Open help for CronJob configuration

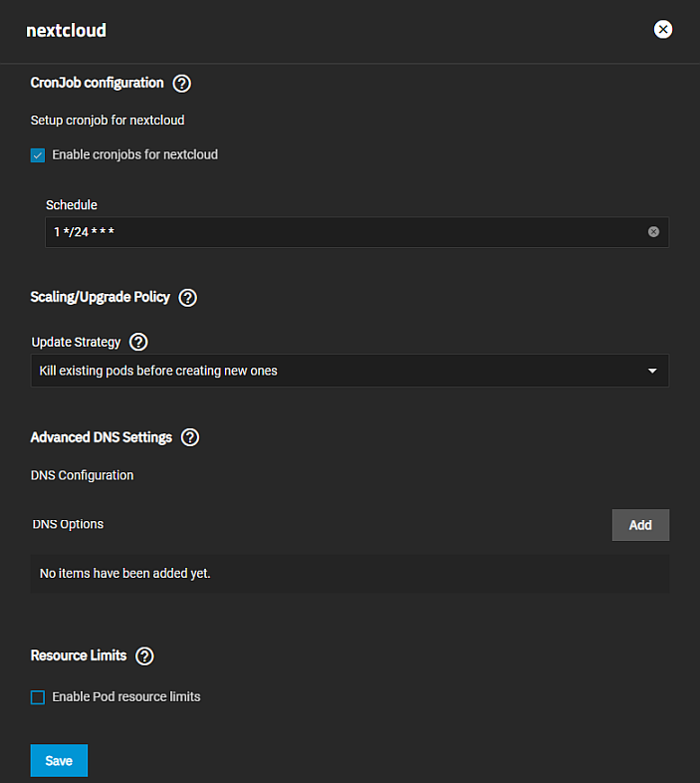coord(182,84)
